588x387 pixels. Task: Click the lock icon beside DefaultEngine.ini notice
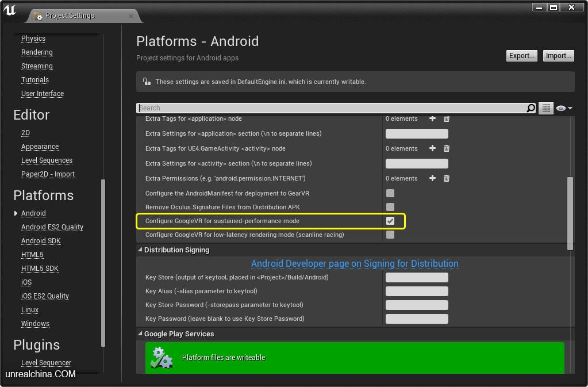click(x=146, y=82)
